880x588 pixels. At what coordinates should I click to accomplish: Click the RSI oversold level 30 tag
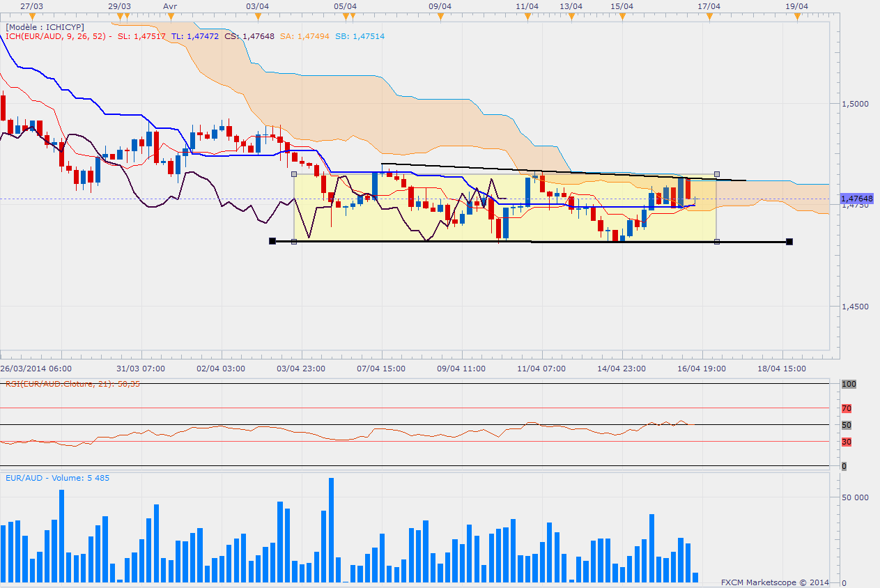[x=847, y=442]
